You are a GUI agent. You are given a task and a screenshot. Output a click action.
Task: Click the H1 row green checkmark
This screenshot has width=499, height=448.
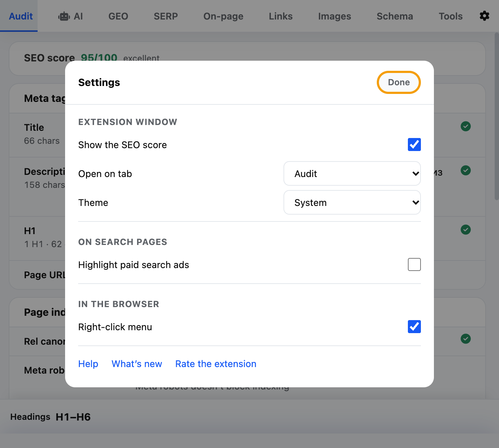point(466,230)
